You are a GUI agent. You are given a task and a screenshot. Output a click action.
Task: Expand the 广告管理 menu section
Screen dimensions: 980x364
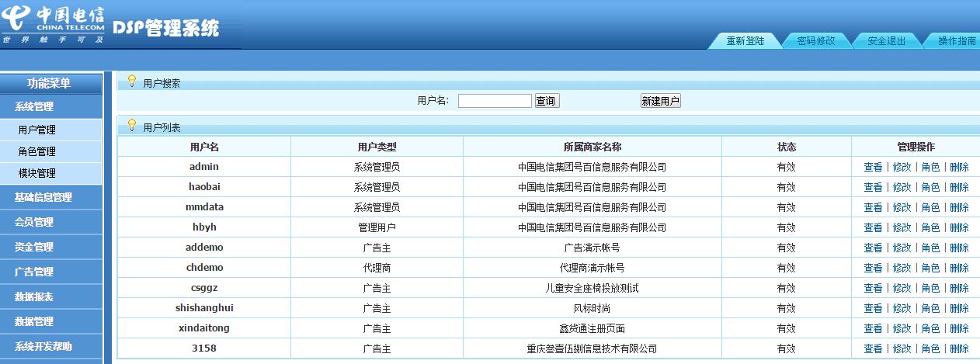tap(51, 272)
